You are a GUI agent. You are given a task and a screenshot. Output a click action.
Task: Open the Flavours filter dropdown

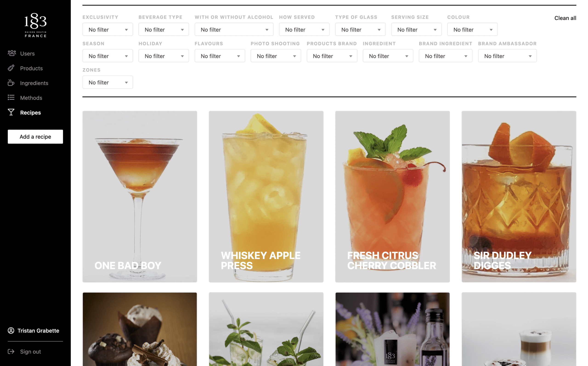click(220, 56)
